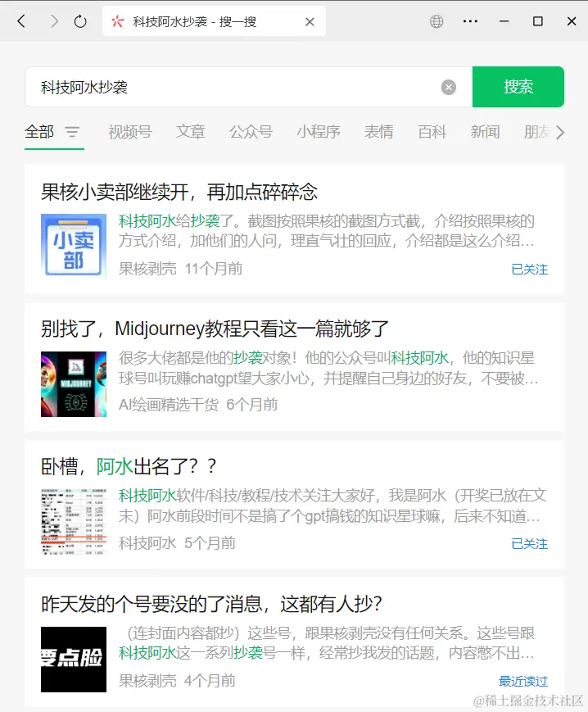The image size is (588, 712).
Task: Click snippet starting 科技阿水给抄袭了
Action: click(327, 231)
